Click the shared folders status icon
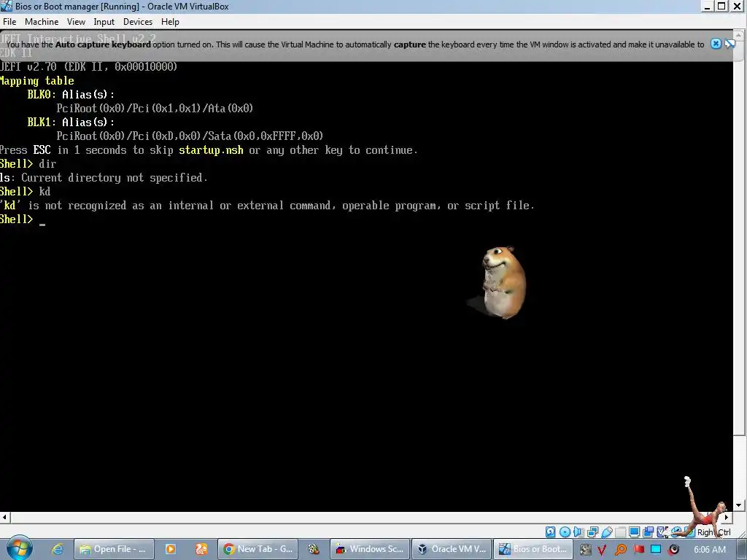 [x=620, y=532]
